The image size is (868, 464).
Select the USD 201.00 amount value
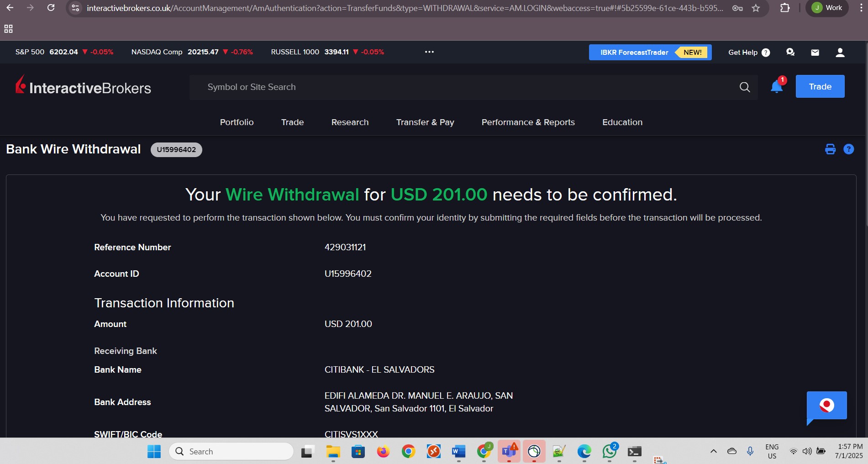pos(348,324)
